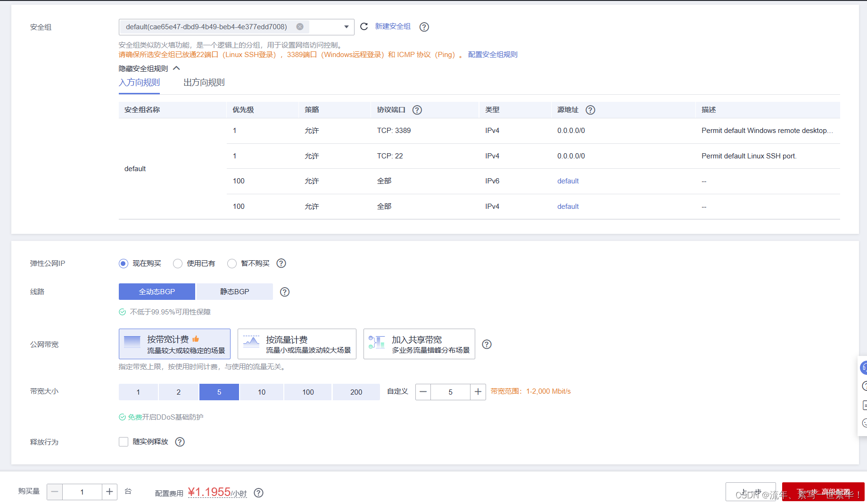Screen dimensions: 867x504
Task: Open help tooltip beside 协议端口 column header
Action: 417,109
